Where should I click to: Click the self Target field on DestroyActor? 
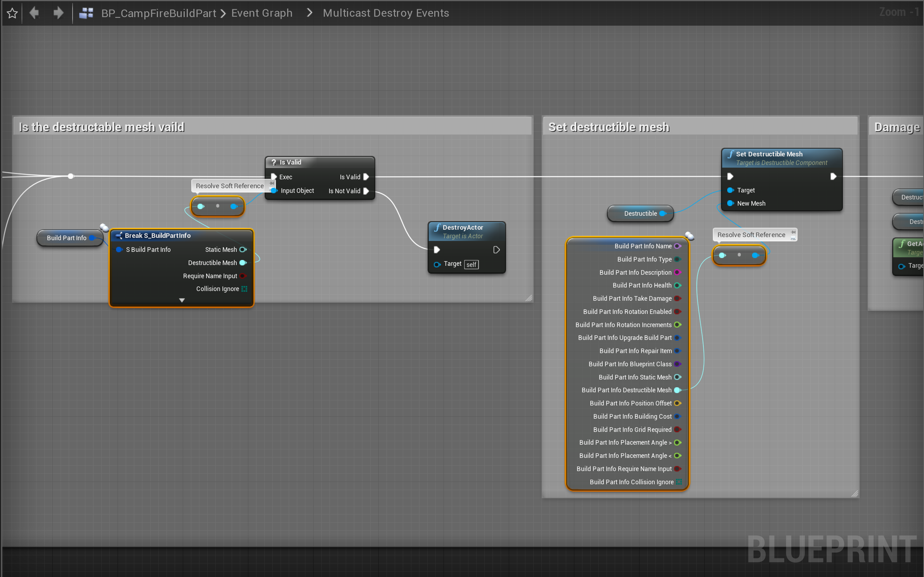point(472,265)
